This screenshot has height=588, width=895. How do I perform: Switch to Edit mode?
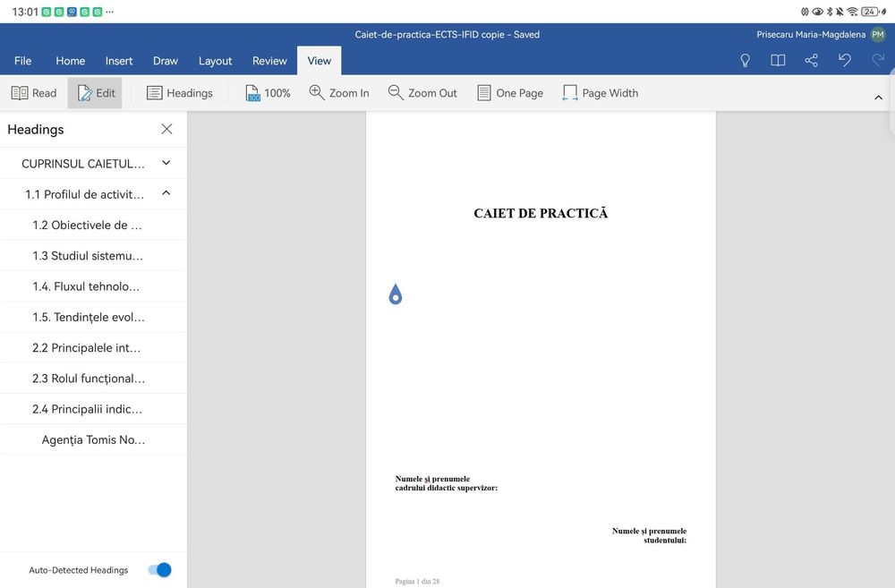click(x=96, y=93)
